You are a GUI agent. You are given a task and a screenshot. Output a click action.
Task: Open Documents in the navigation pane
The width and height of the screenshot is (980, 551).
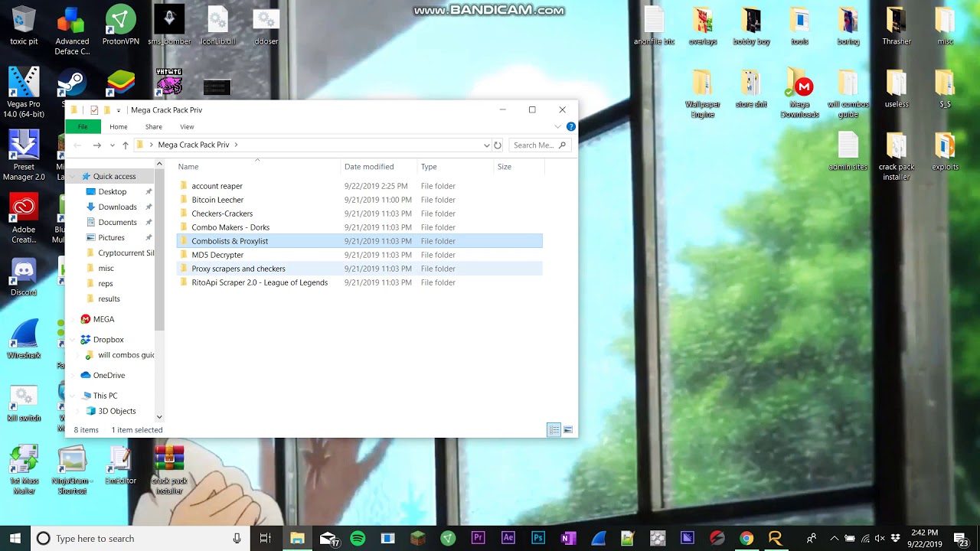(x=117, y=223)
